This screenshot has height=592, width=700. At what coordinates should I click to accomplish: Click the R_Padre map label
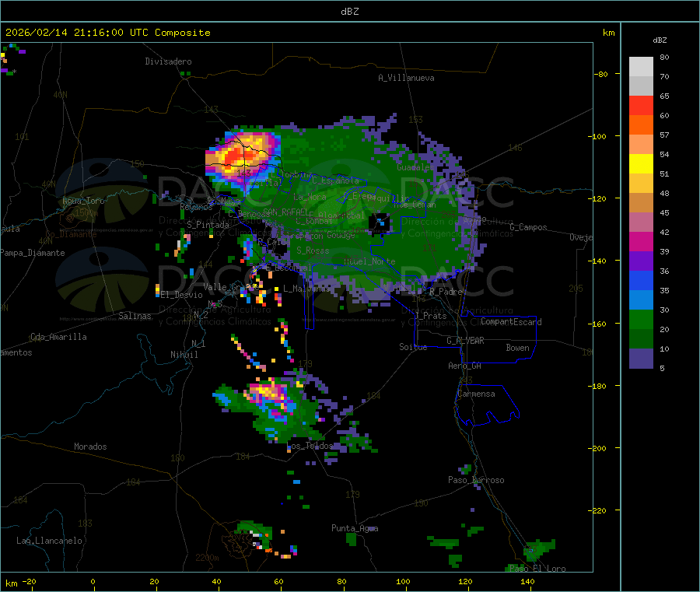[x=446, y=292]
